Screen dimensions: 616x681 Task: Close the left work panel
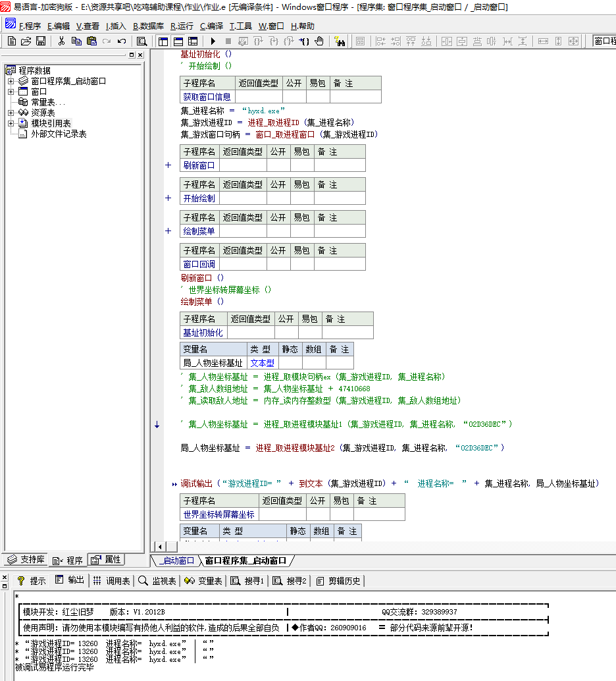[x=140, y=55]
